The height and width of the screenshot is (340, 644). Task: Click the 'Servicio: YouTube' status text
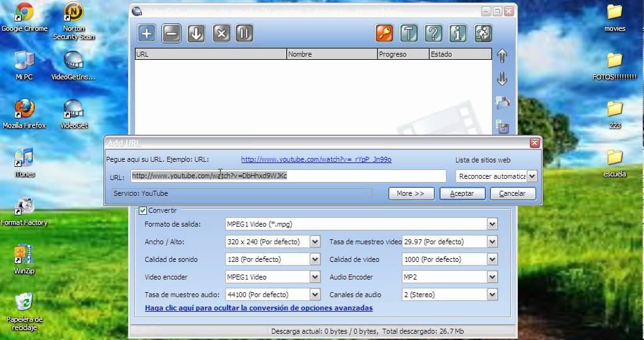pyautogui.click(x=141, y=193)
